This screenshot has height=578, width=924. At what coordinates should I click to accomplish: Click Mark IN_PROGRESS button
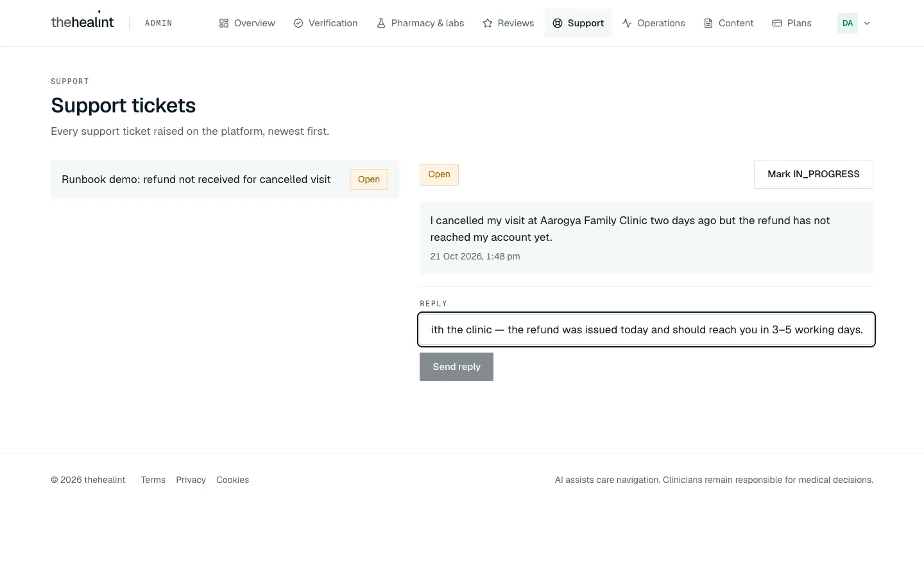click(814, 174)
